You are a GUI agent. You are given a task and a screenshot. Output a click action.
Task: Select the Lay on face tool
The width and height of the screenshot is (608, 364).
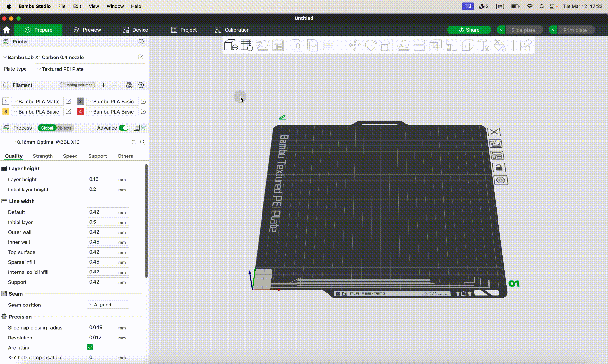point(403,45)
